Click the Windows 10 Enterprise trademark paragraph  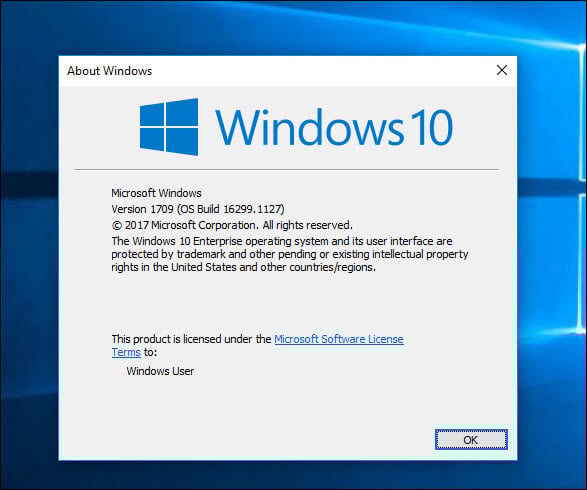(x=290, y=254)
